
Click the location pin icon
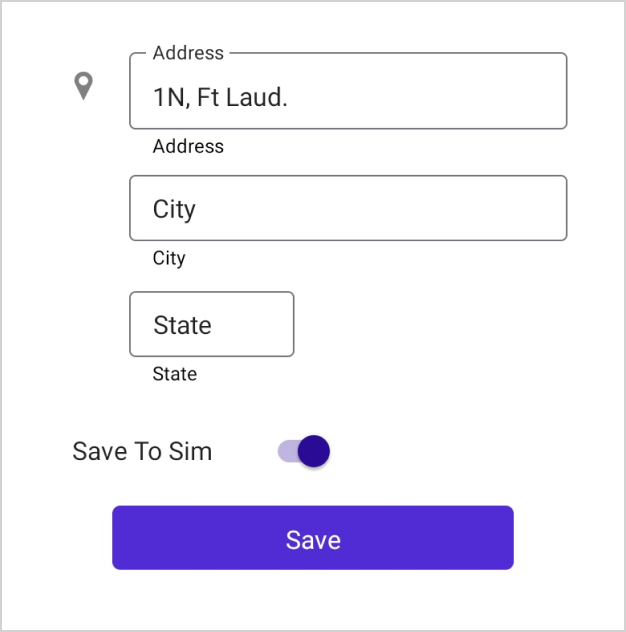click(x=84, y=86)
